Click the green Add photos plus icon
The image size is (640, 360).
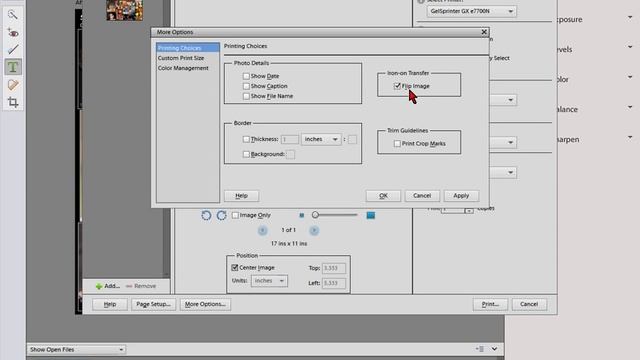[x=99, y=286]
